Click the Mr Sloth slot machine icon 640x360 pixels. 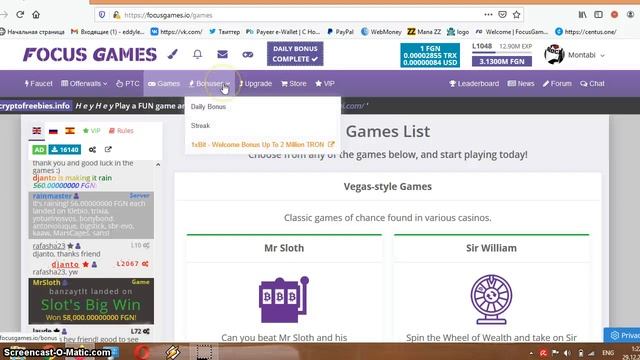pos(284,300)
